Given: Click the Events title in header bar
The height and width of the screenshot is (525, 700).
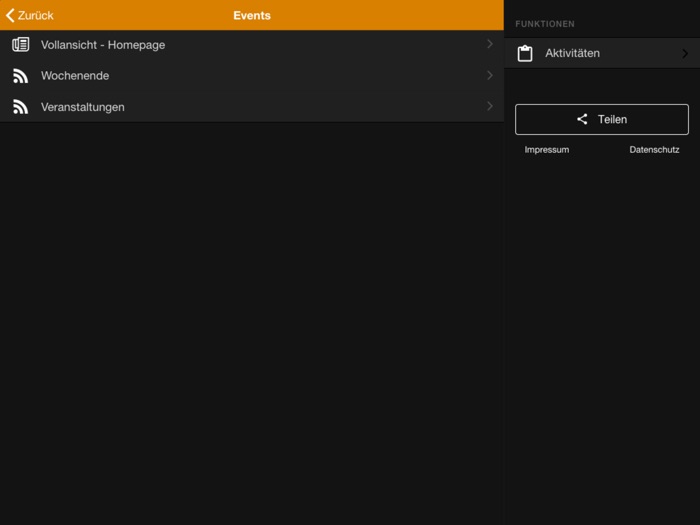Looking at the screenshot, I should [252, 15].
